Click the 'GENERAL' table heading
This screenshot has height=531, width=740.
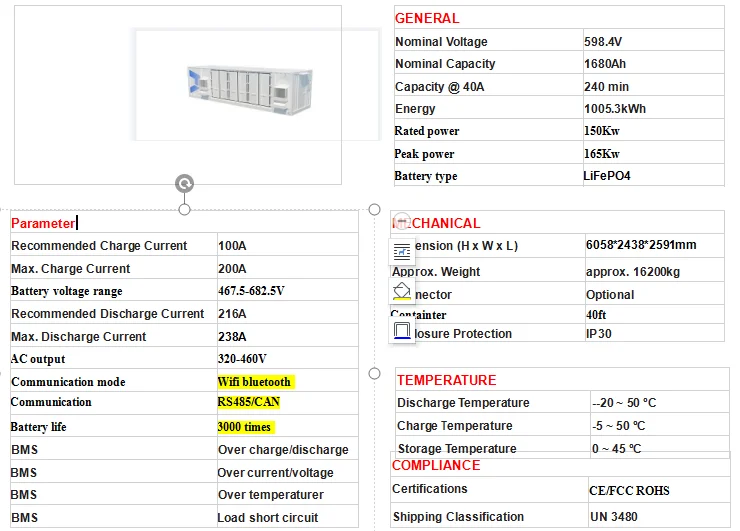427,18
